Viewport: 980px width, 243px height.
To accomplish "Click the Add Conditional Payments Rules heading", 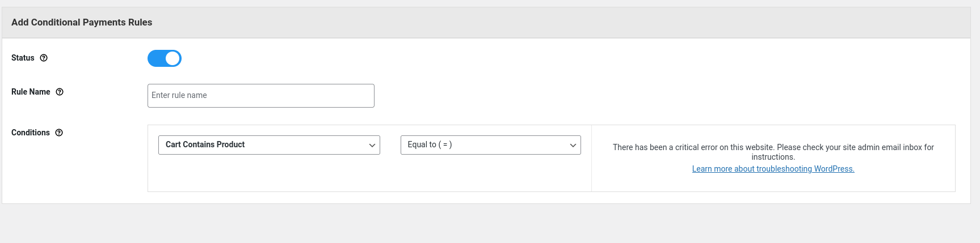I will (x=82, y=23).
